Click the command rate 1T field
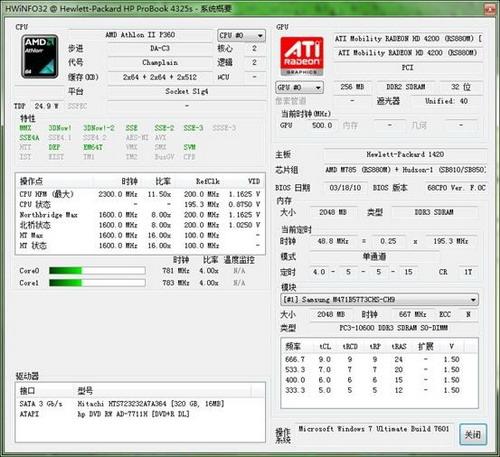The height and width of the screenshot is (457, 500). click(x=468, y=272)
